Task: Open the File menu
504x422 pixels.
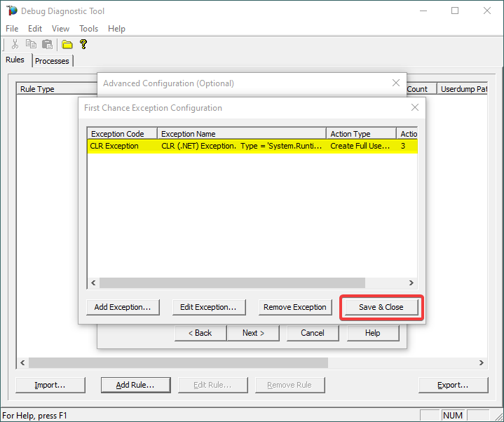Action: coord(12,29)
